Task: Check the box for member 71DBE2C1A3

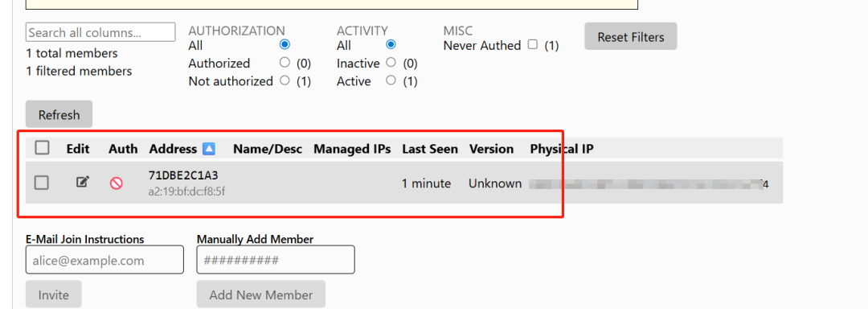Action: point(42,182)
